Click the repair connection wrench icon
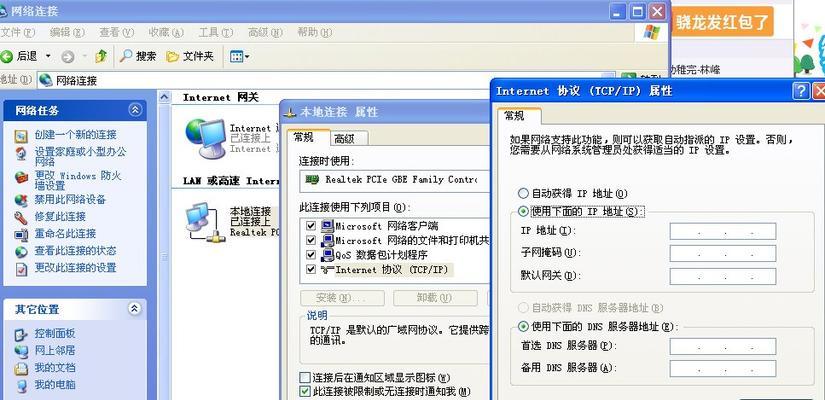Viewport: 825px width, 400px height. click(x=21, y=217)
